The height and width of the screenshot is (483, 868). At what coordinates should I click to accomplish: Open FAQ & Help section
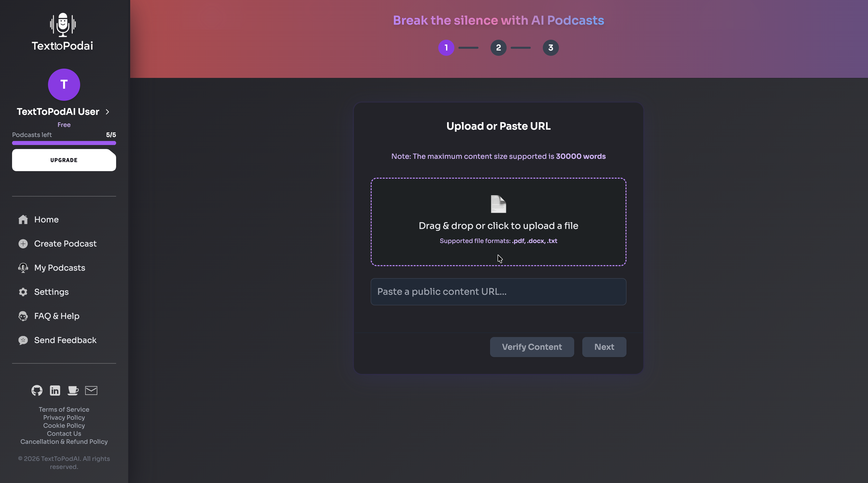point(57,316)
